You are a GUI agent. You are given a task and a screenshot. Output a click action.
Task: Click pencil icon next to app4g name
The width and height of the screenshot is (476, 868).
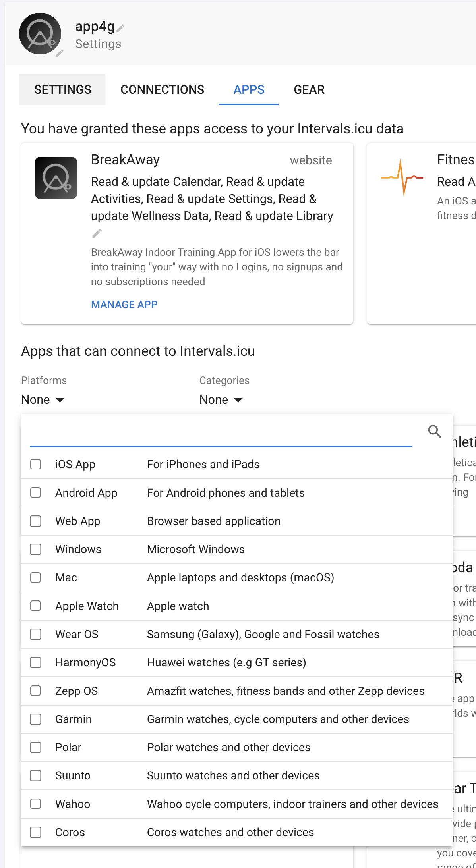(x=120, y=28)
